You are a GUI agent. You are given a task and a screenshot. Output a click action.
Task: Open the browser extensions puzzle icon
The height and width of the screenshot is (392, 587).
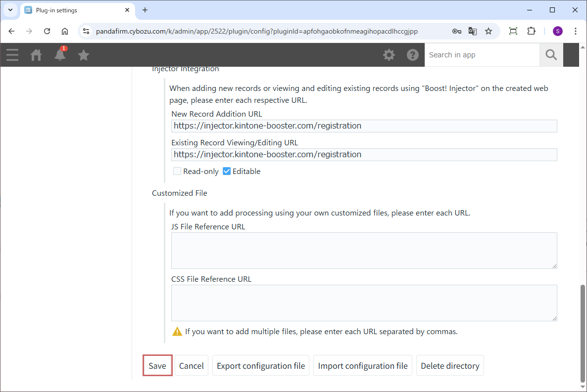pos(531,31)
